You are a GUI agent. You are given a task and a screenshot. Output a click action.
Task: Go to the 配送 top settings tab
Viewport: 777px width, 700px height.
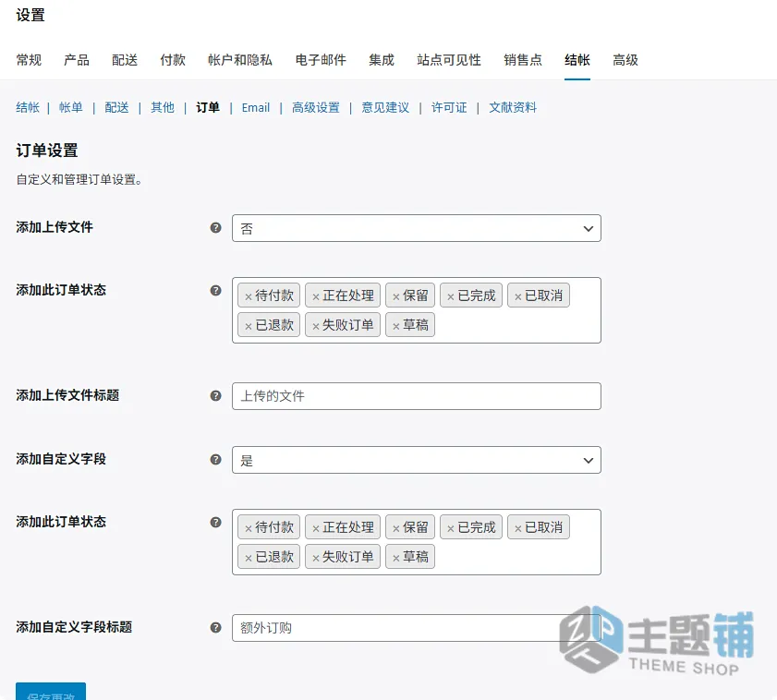(x=125, y=60)
